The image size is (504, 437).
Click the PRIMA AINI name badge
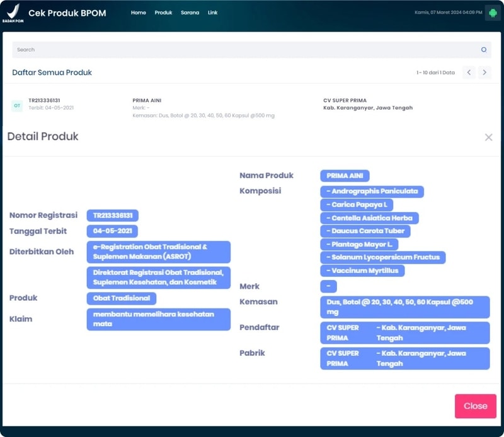pos(345,176)
